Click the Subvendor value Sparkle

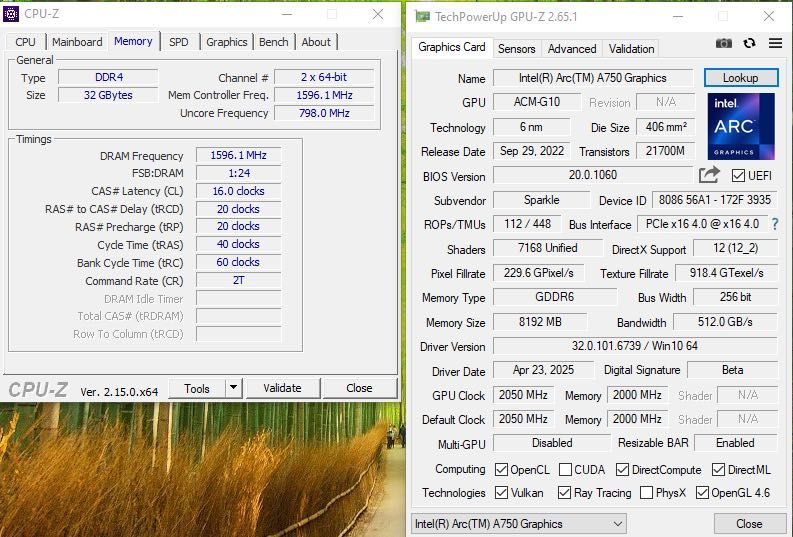coord(541,200)
